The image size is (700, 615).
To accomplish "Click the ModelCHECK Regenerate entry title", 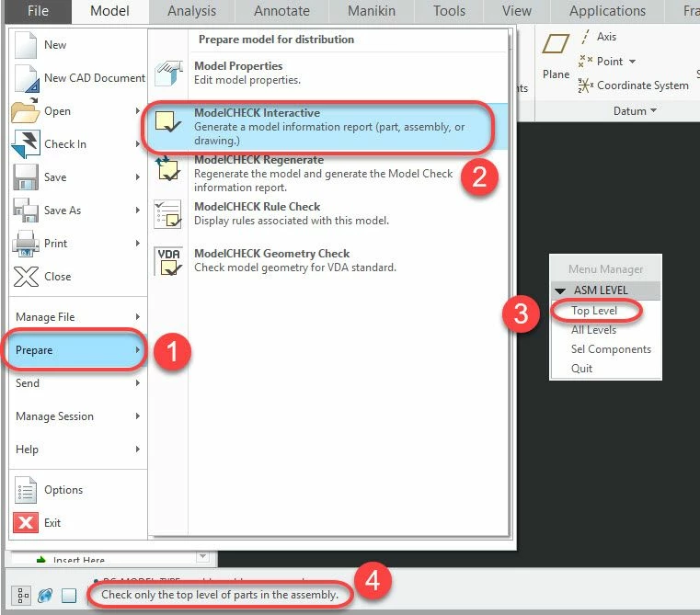I will 258,160.
